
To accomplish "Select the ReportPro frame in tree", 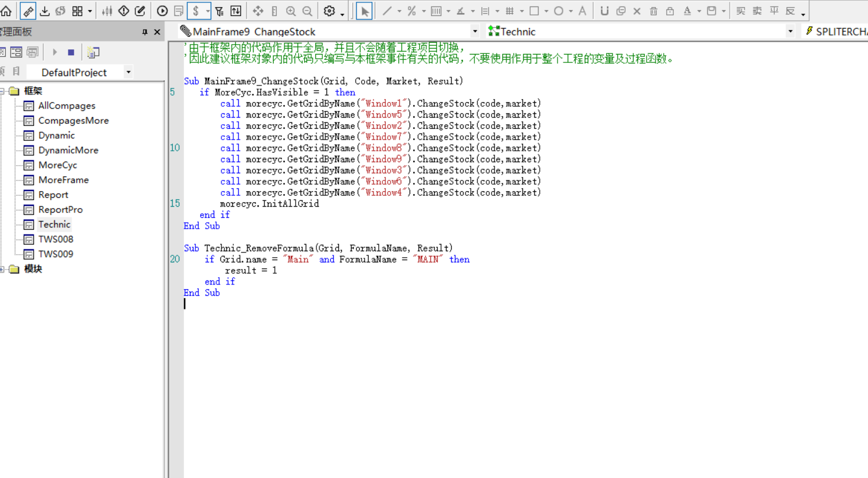I will (x=60, y=210).
